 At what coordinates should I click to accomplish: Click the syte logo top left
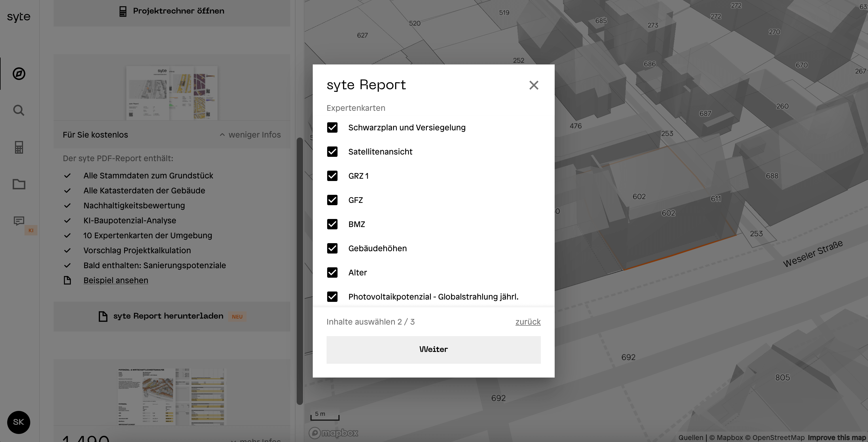tap(19, 17)
